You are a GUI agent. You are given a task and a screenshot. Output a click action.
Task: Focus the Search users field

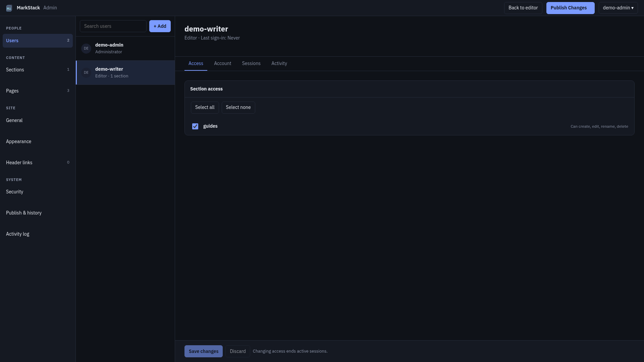pyautogui.click(x=113, y=26)
